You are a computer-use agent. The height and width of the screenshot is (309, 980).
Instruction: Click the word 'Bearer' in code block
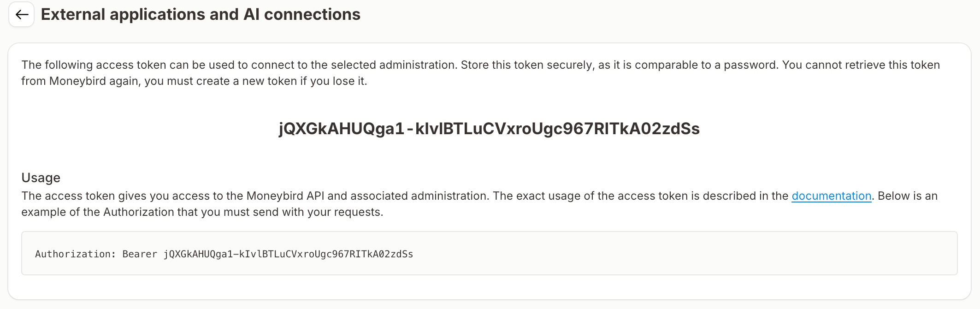(140, 254)
